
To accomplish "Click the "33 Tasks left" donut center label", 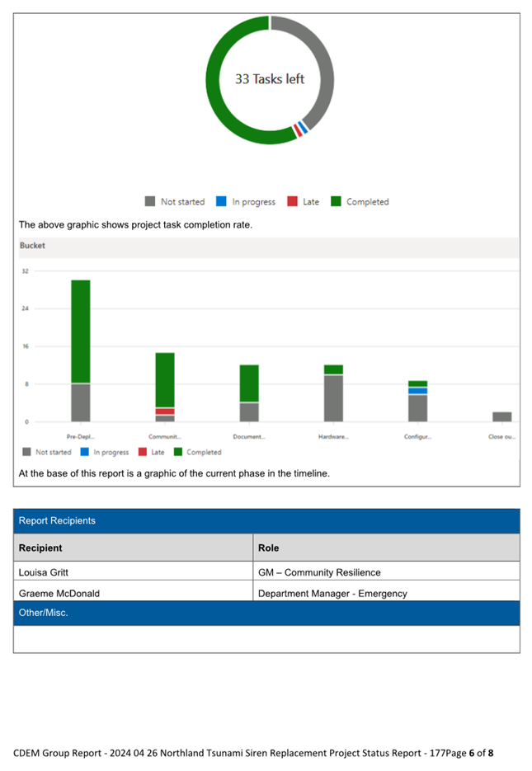I will (270, 79).
